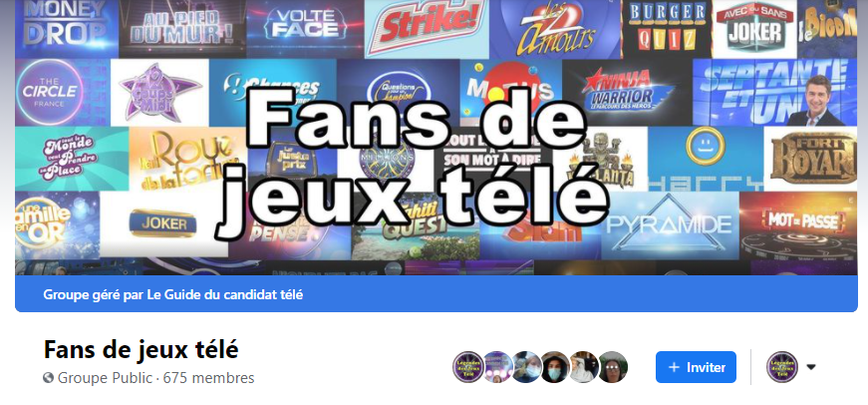The image size is (868, 405).
Task: Open the 675 membres list
Action: pos(208,378)
